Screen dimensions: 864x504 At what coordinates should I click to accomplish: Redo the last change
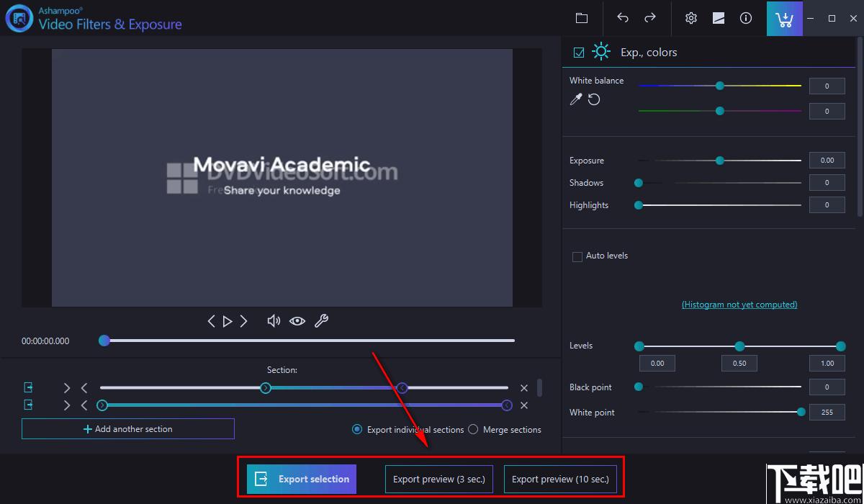coord(650,18)
